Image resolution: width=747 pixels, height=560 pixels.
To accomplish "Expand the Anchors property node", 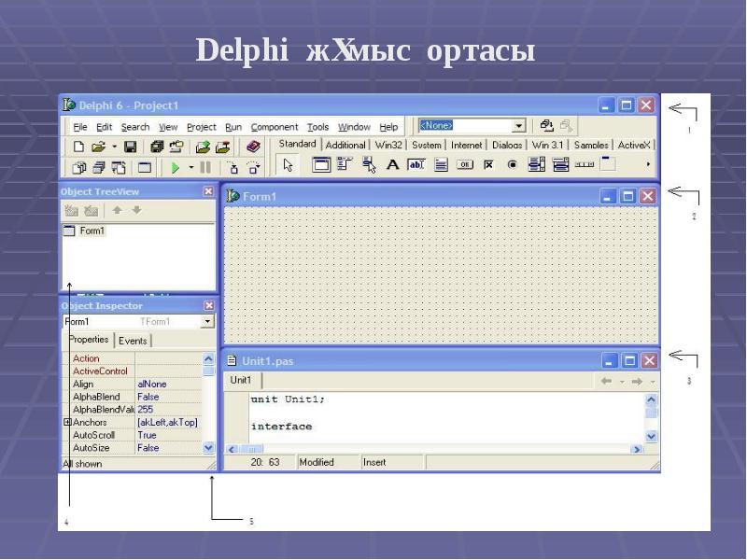I will coord(67,422).
